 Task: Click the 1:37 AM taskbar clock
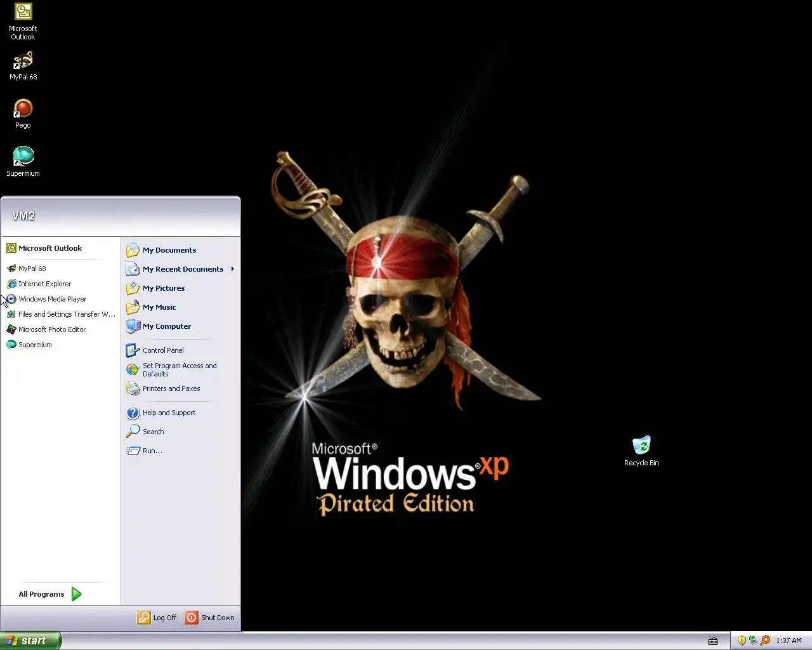coord(789,640)
